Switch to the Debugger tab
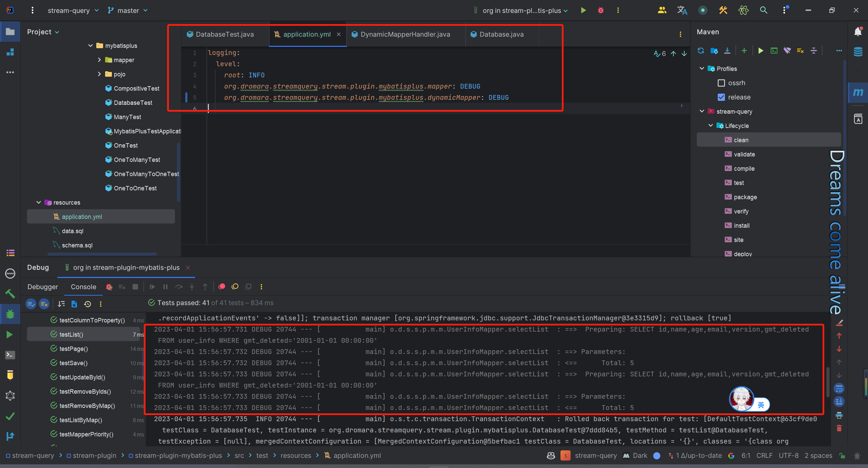The height and width of the screenshot is (468, 868). click(43, 287)
